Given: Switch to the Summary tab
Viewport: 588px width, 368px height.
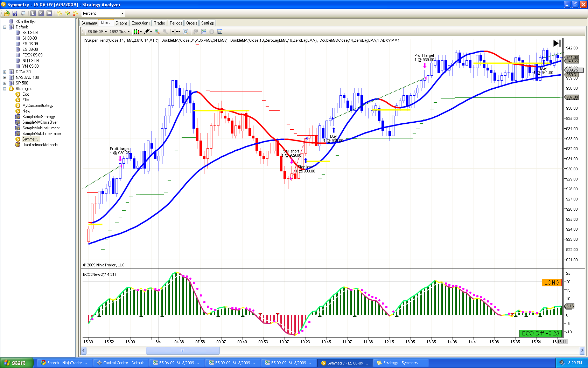Looking at the screenshot, I should coord(89,23).
